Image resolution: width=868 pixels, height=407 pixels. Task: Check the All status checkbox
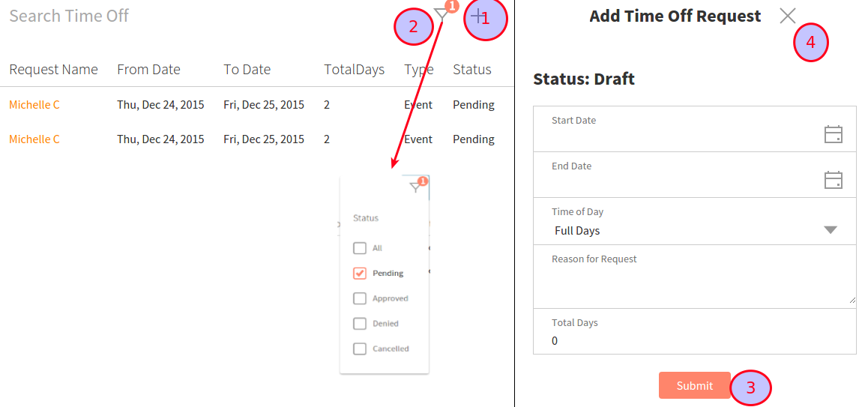360,248
